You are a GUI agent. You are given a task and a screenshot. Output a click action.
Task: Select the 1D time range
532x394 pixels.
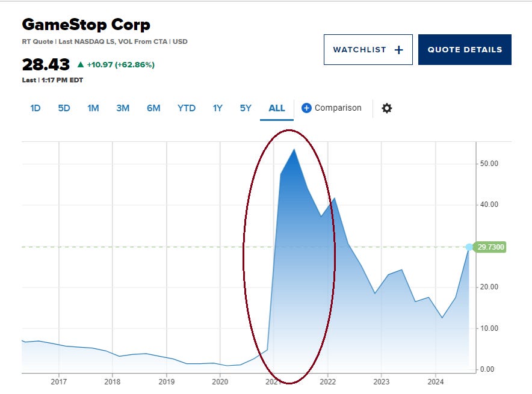(x=36, y=108)
